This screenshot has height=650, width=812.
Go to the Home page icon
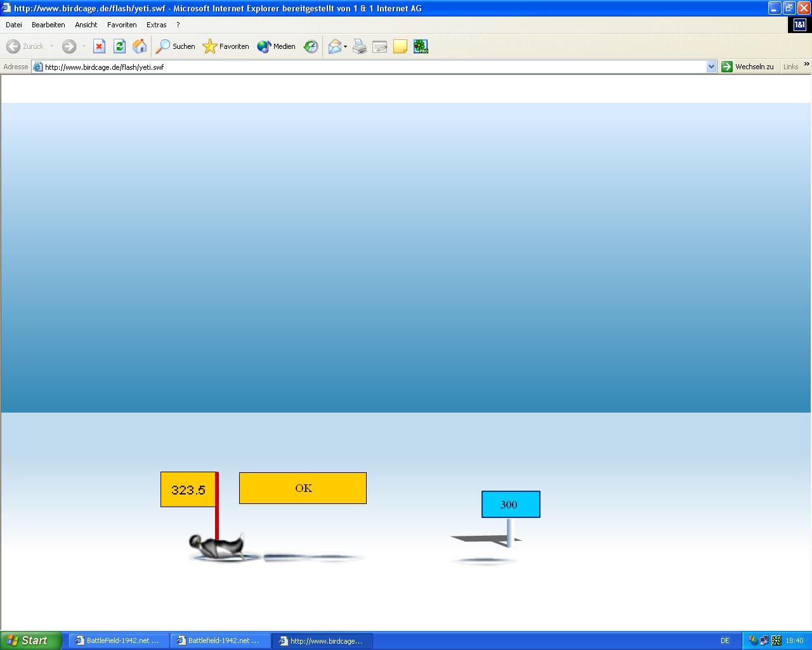(140, 46)
